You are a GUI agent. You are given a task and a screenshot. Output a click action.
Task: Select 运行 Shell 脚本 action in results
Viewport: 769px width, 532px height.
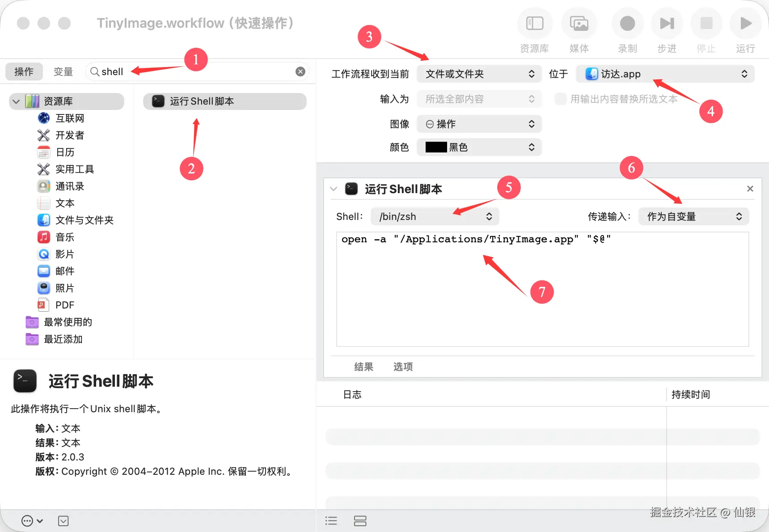225,101
